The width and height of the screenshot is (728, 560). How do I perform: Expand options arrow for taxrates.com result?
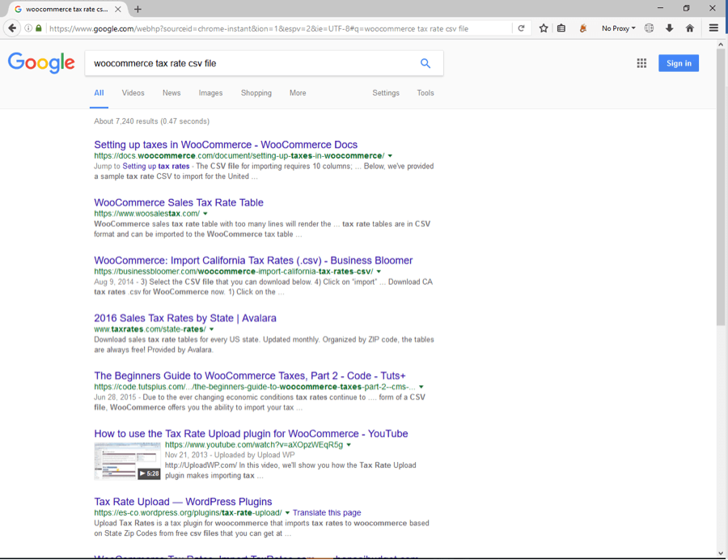(x=212, y=329)
